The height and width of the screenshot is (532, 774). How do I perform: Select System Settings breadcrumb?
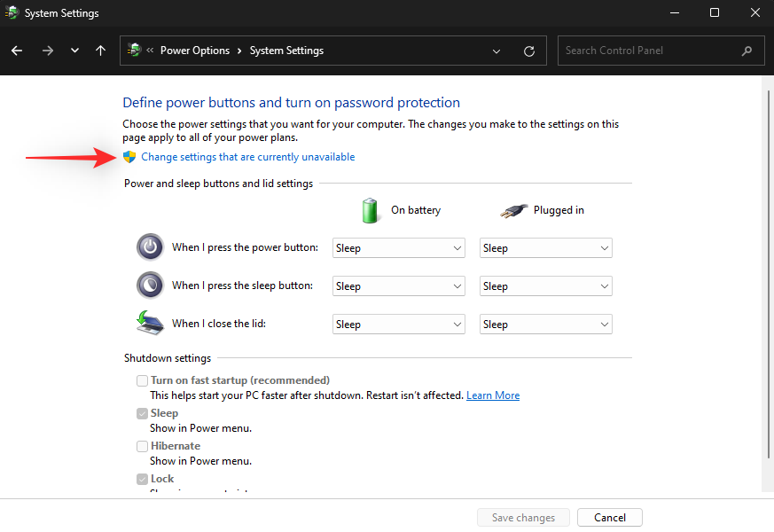[286, 51]
